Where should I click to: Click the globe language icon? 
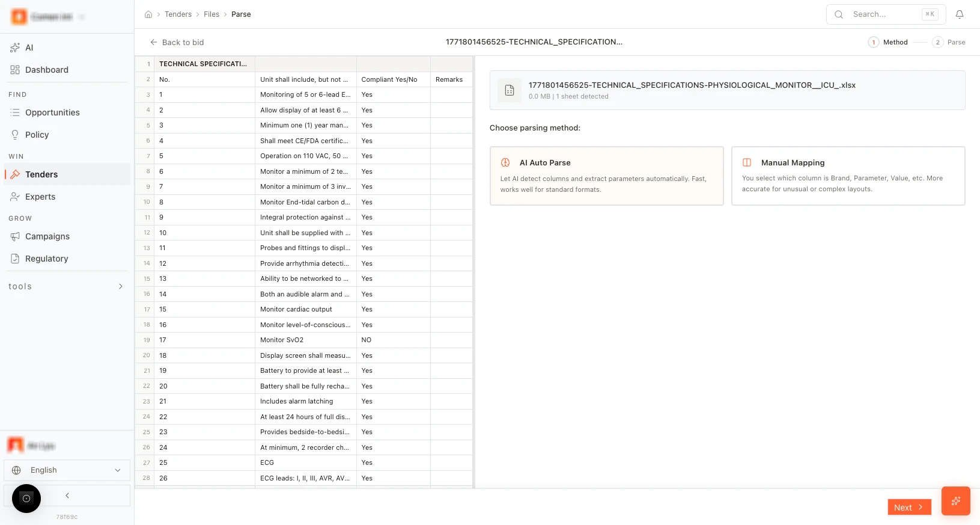[x=16, y=470]
